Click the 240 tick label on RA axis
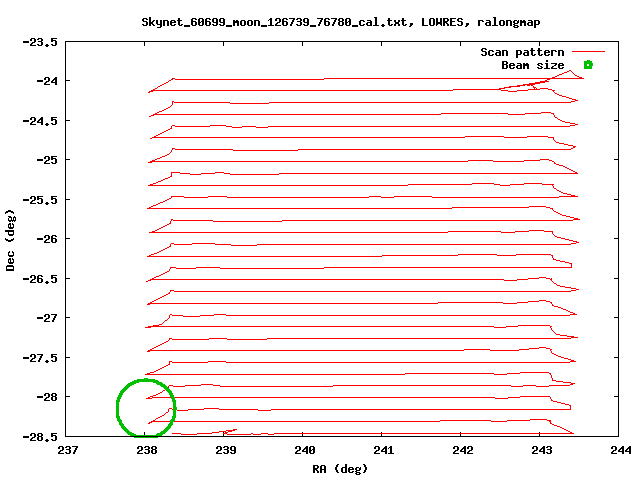Image resolution: width=640 pixels, height=480 pixels. point(305,451)
